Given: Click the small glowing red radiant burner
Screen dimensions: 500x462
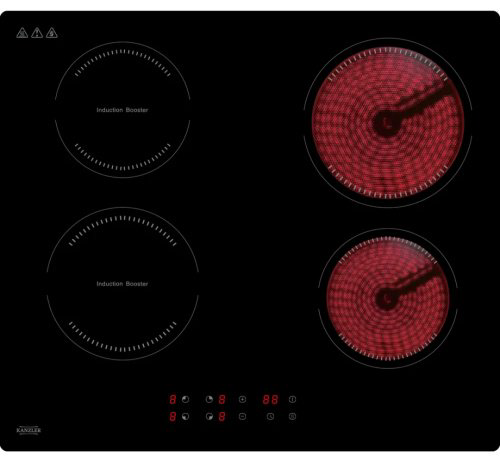Looking at the screenshot, I should coord(388,299).
